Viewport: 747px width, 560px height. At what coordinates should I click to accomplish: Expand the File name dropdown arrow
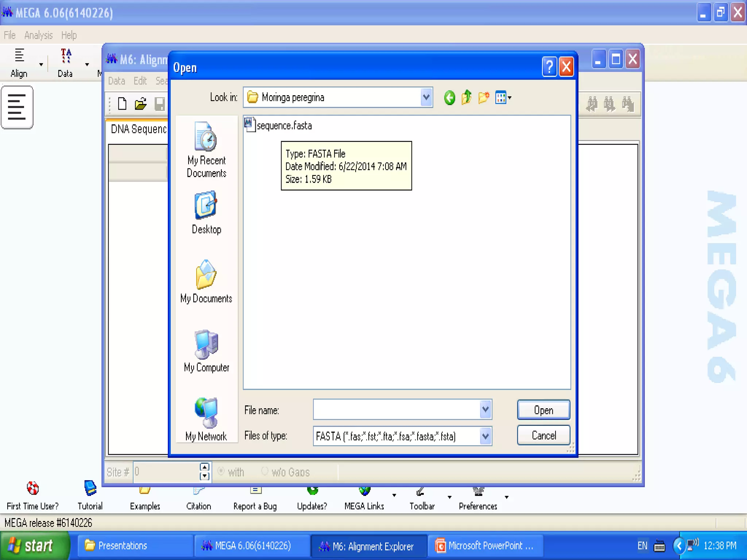485,409
